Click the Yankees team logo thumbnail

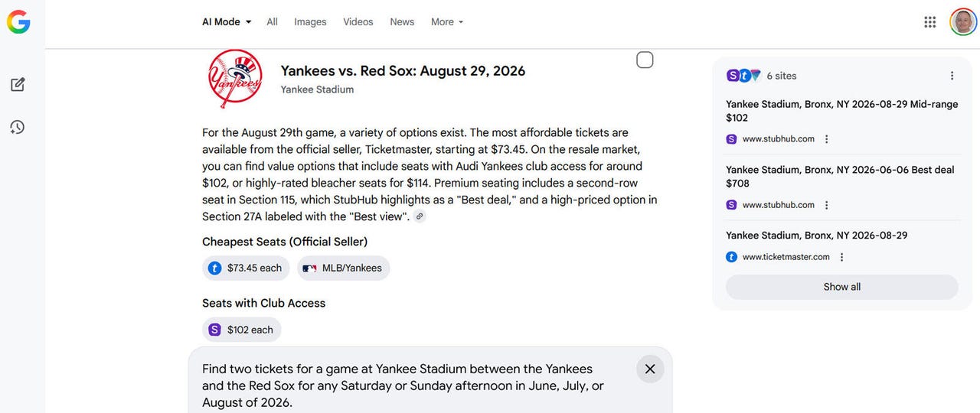(x=235, y=79)
